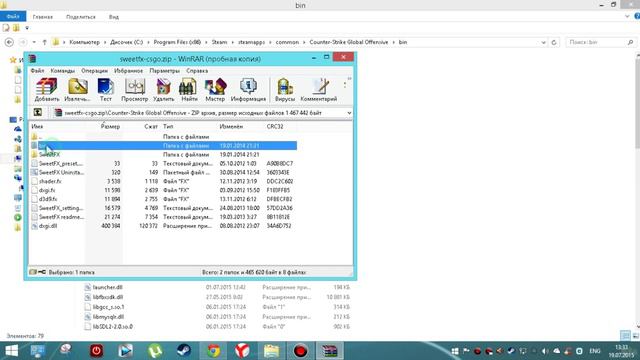Click the Тест (Test) toolbar icon
This screenshot has height=360, width=640.
[x=105, y=90]
